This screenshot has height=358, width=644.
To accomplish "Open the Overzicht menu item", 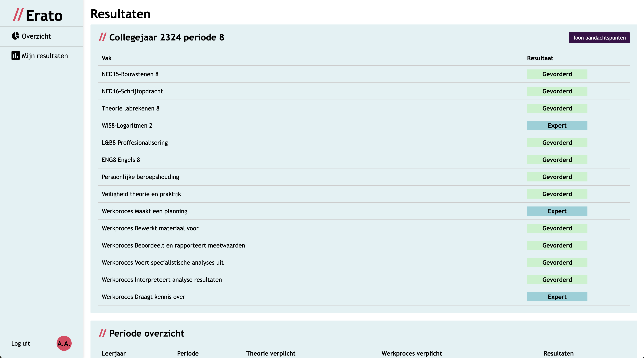I will pos(36,36).
